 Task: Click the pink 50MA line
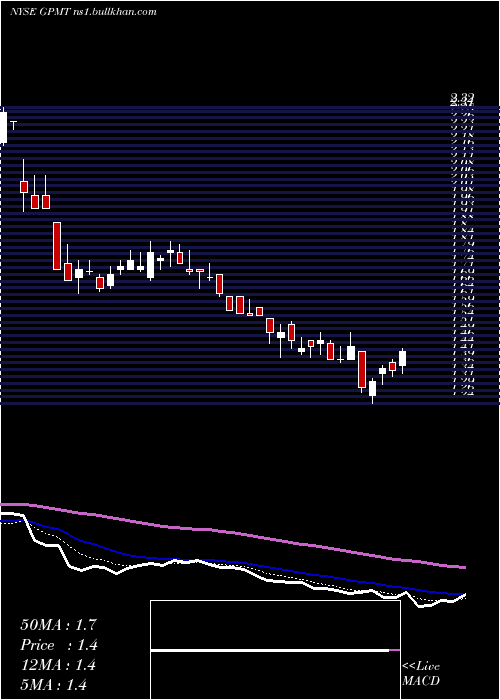(233, 533)
